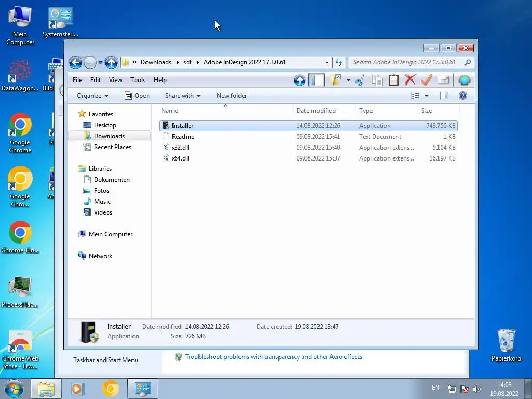Open the Edit menu
This screenshot has width=532, height=399.
pos(96,80)
